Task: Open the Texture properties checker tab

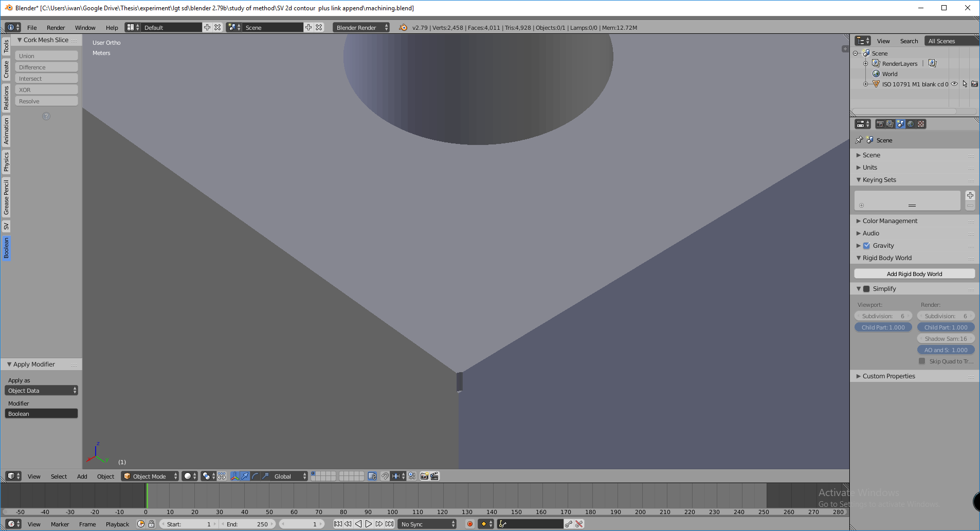Action: coord(921,124)
